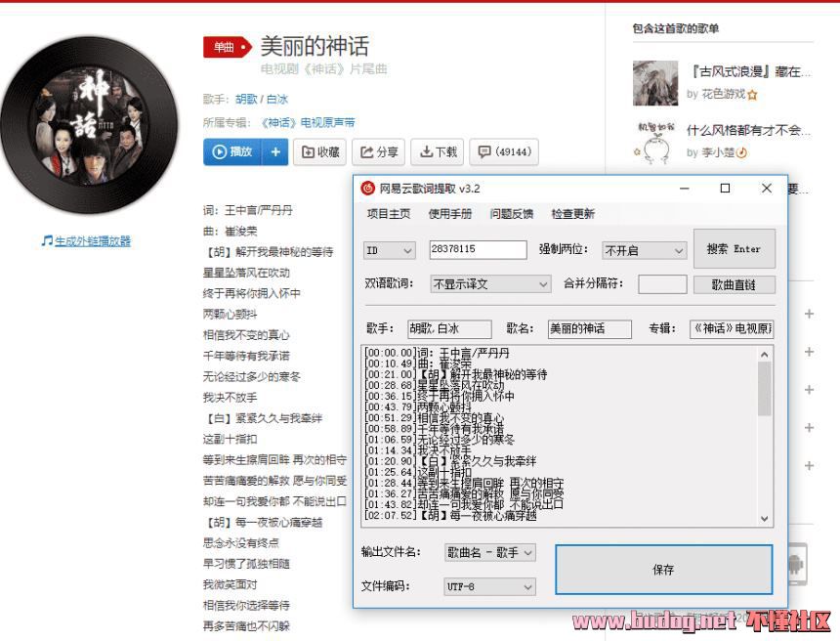The image size is (840, 641).
Task: Click lyric line [02:07.52] in the tool's text box
Action: pyautogui.click(x=450, y=516)
